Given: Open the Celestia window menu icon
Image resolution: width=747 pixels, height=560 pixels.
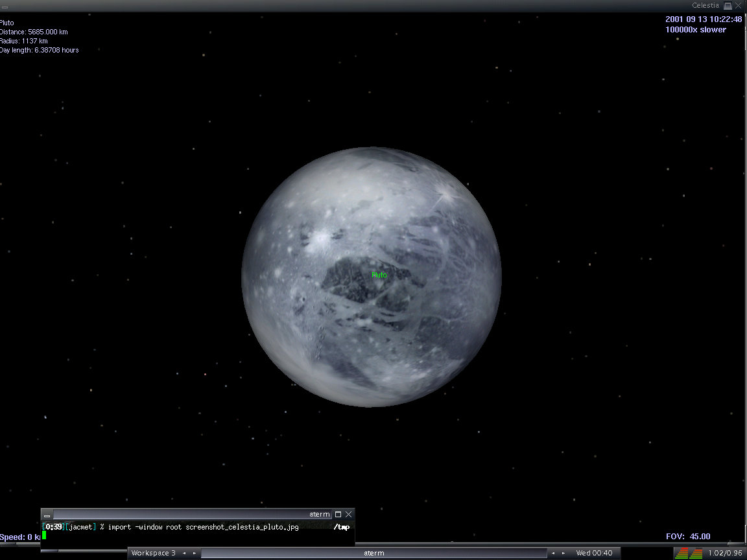Looking at the screenshot, I should [5, 6].
